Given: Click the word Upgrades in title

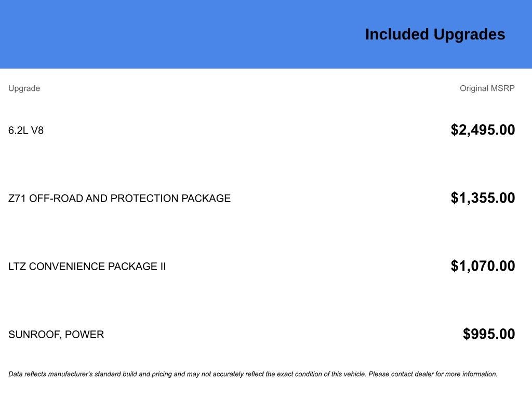Looking at the screenshot, I should 470,35.
